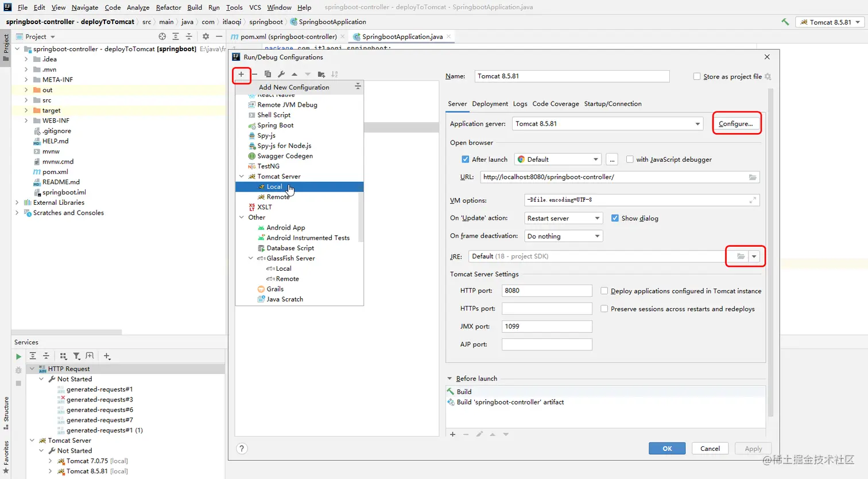The height and width of the screenshot is (479, 868).
Task: Add new configuration with the plus icon
Action: coord(241,74)
